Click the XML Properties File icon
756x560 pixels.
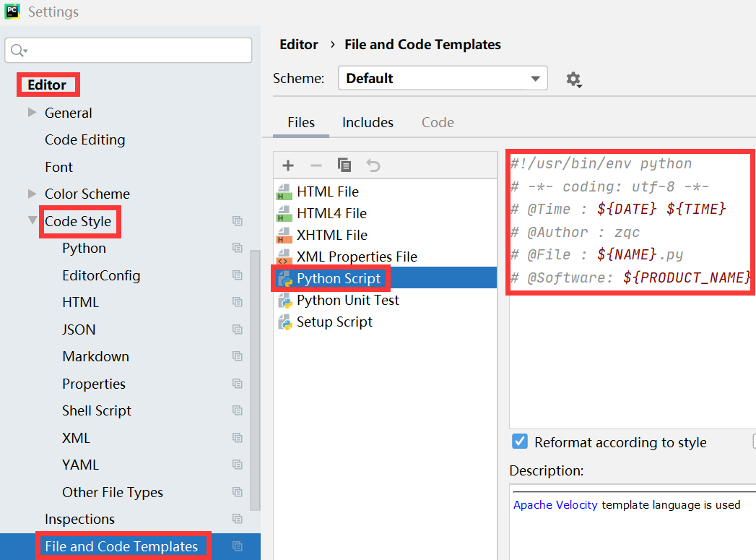pyautogui.click(x=284, y=257)
